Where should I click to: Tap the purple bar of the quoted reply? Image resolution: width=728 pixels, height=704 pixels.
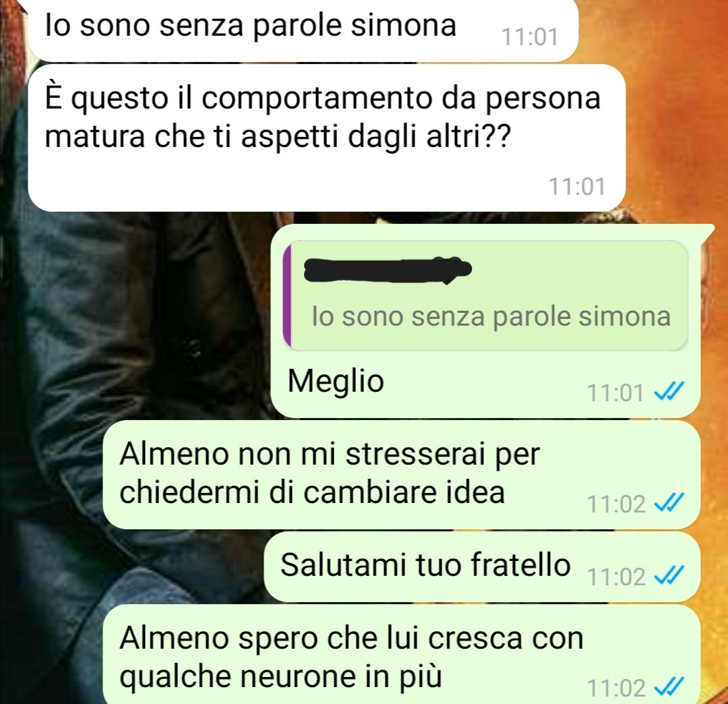[287, 295]
